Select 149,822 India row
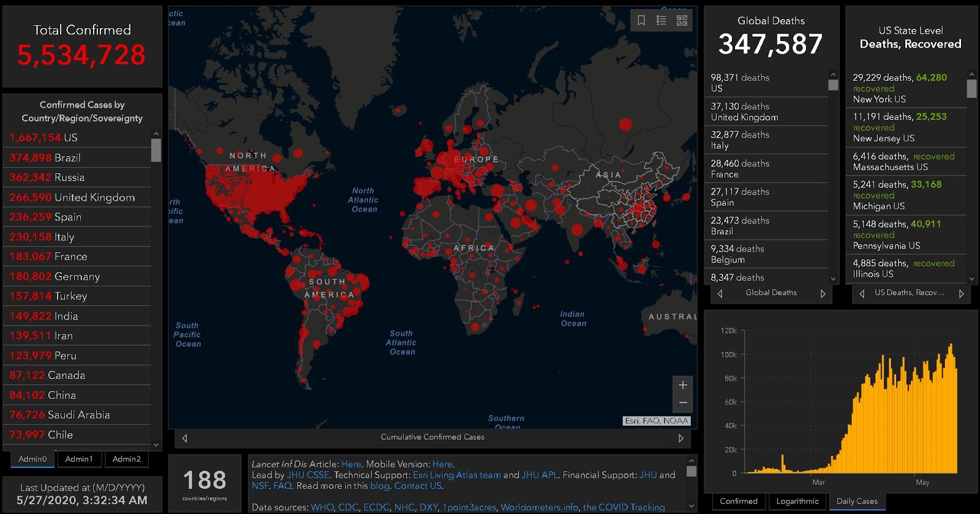980x514 pixels. [77, 316]
